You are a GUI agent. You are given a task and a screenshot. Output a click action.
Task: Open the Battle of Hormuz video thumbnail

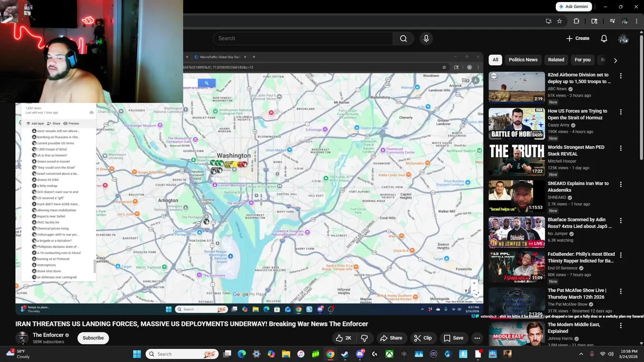517,124
